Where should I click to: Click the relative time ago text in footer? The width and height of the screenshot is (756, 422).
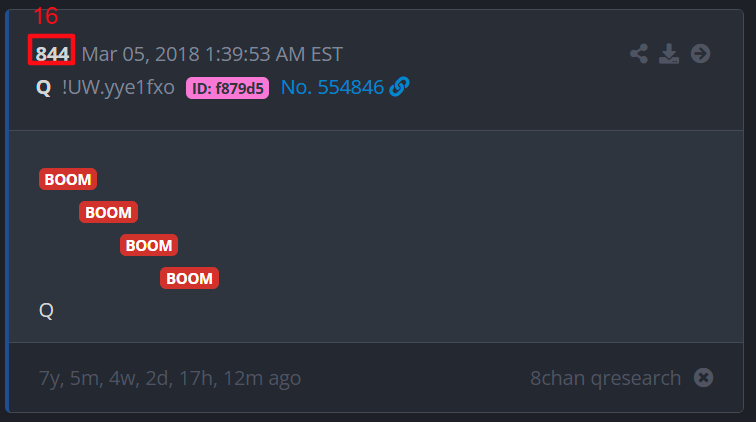(x=170, y=378)
